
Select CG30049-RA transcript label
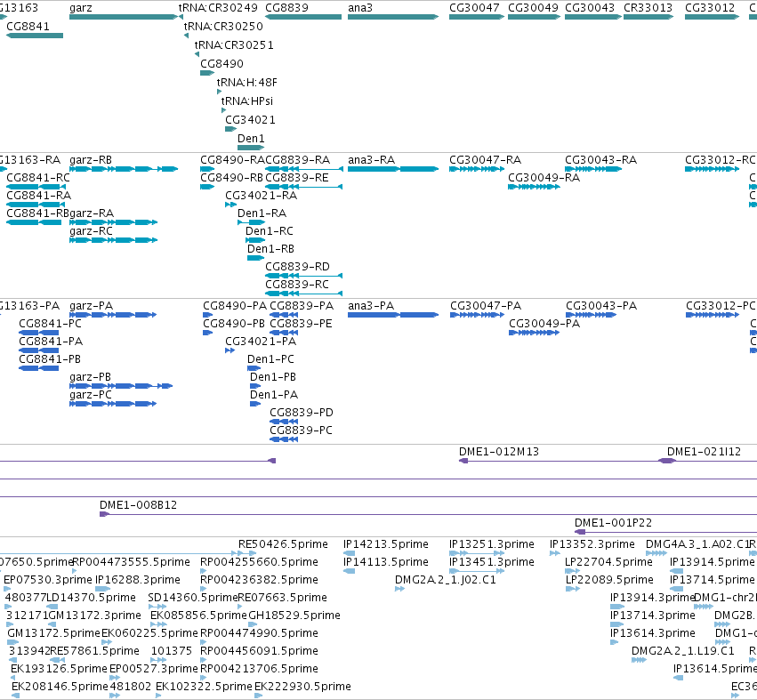[544, 178]
